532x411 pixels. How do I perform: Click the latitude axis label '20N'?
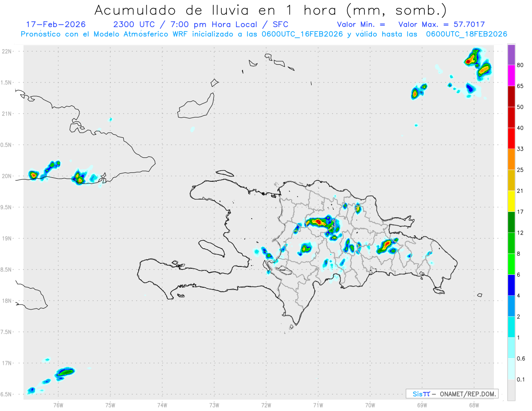7,176
